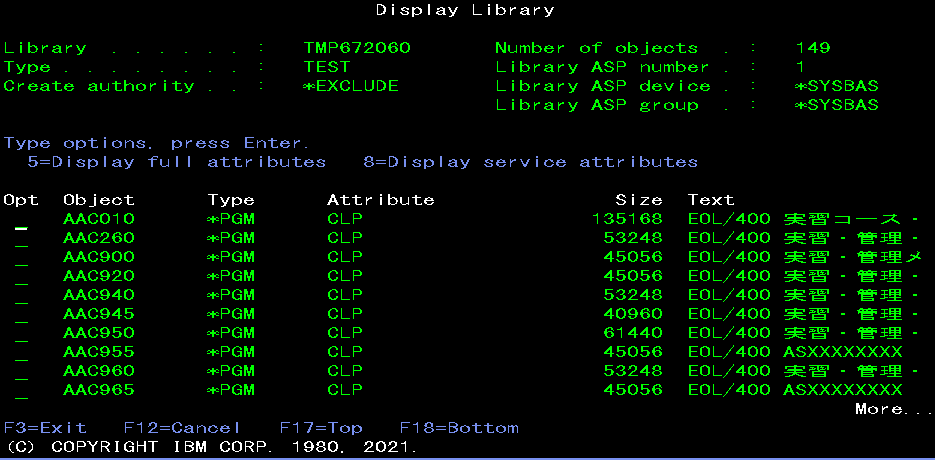Click F12=Cancel function key label
Viewport: 935px width, 460px height.
pos(182,428)
